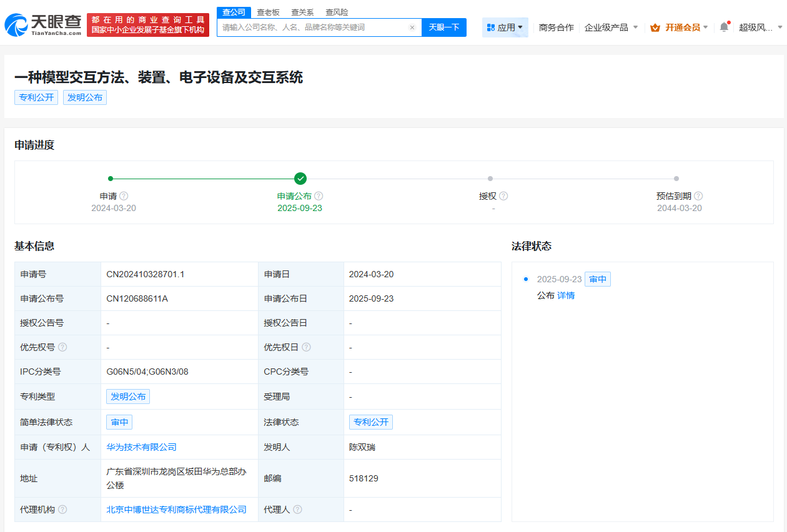
Task: Click the TianYanCha logo
Action: point(41,26)
